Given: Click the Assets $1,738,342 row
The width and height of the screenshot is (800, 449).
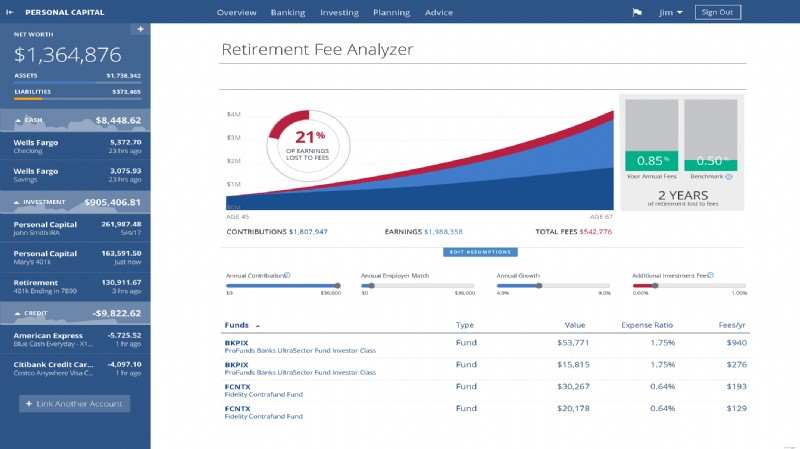Looking at the screenshot, I should coord(77,76).
